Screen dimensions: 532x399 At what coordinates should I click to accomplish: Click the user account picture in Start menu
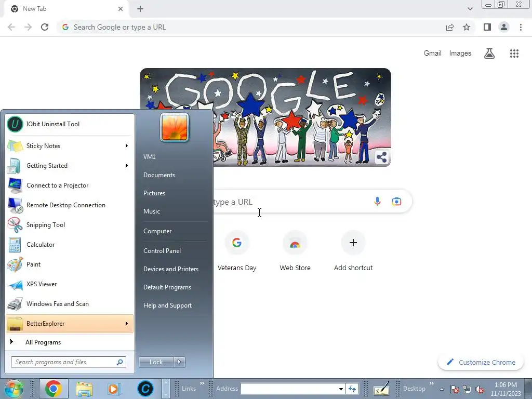point(175,128)
